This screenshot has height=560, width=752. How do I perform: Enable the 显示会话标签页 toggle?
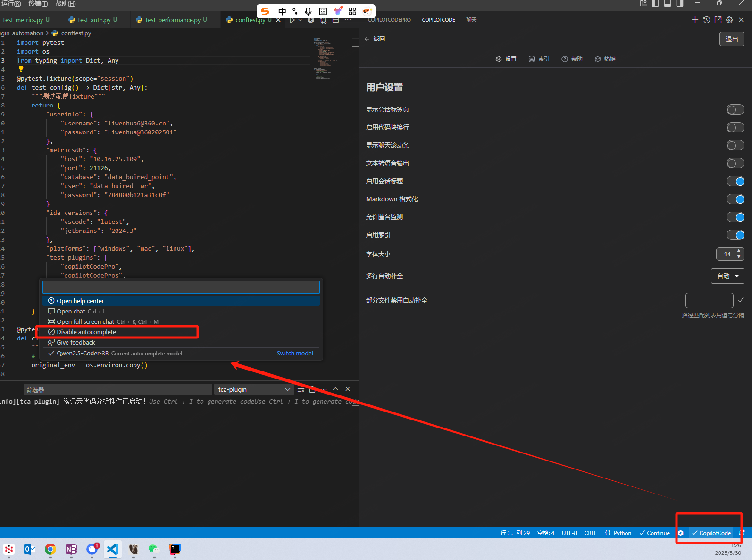pyautogui.click(x=735, y=110)
